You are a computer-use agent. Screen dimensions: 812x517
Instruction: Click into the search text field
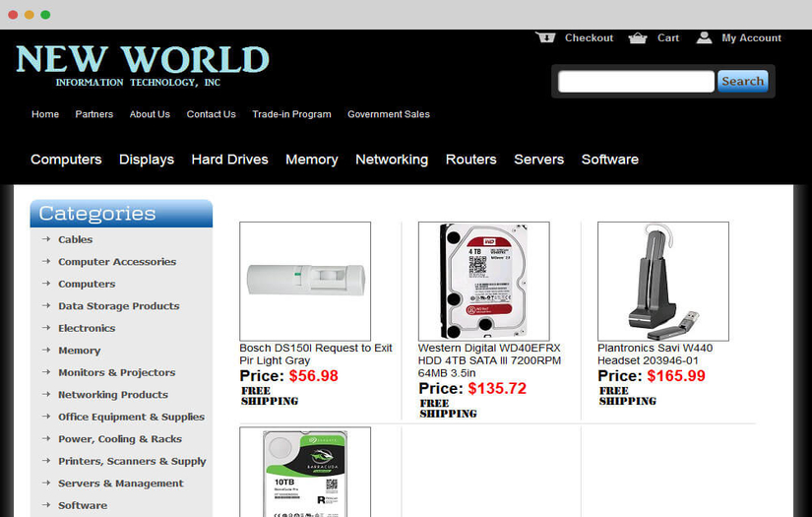pyautogui.click(x=636, y=82)
